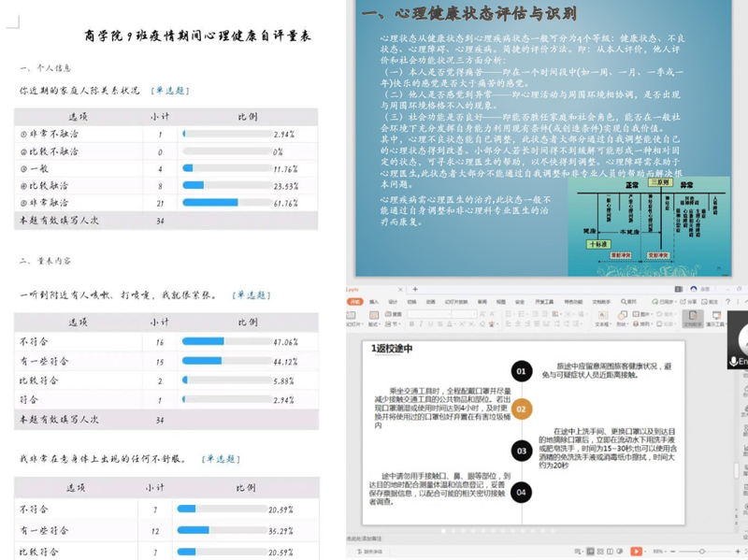Select the normal view icon in status bar
Image resolution: width=748 pixels, height=560 pixels.
[590, 552]
